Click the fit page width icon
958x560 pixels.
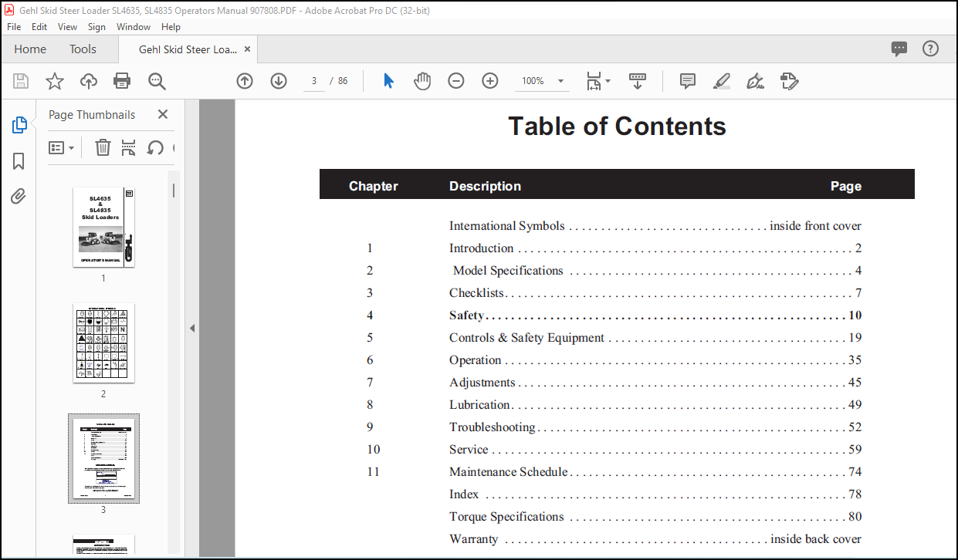pos(593,81)
